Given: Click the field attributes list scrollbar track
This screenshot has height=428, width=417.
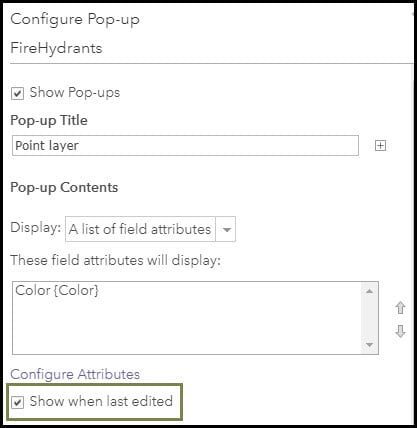Looking at the screenshot, I should (x=369, y=318).
